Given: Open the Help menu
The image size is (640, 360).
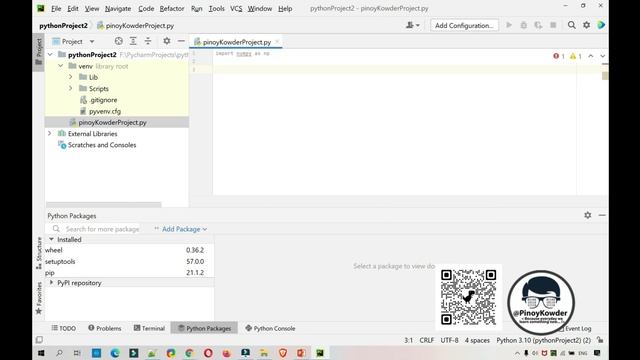Looking at the screenshot, I should [x=285, y=8].
